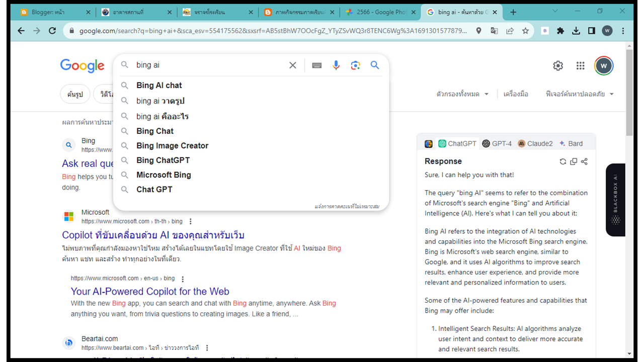The width and height of the screenshot is (644, 362).
Task: Open options for Beartai.com result
Action: tap(207, 348)
